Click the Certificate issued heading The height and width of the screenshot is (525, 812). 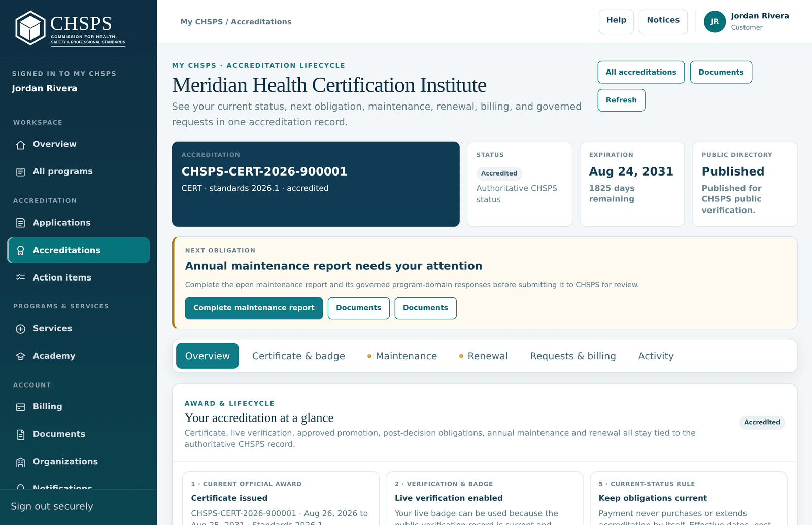coord(229,498)
